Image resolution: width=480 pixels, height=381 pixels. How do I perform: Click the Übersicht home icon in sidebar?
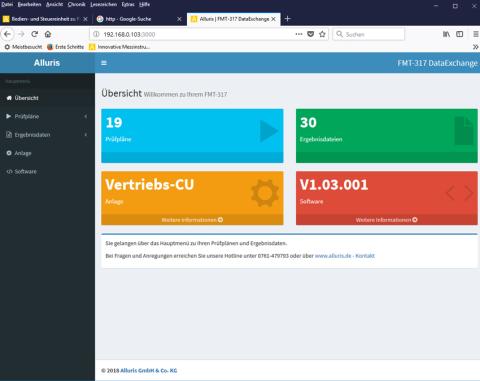pos(9,98)
